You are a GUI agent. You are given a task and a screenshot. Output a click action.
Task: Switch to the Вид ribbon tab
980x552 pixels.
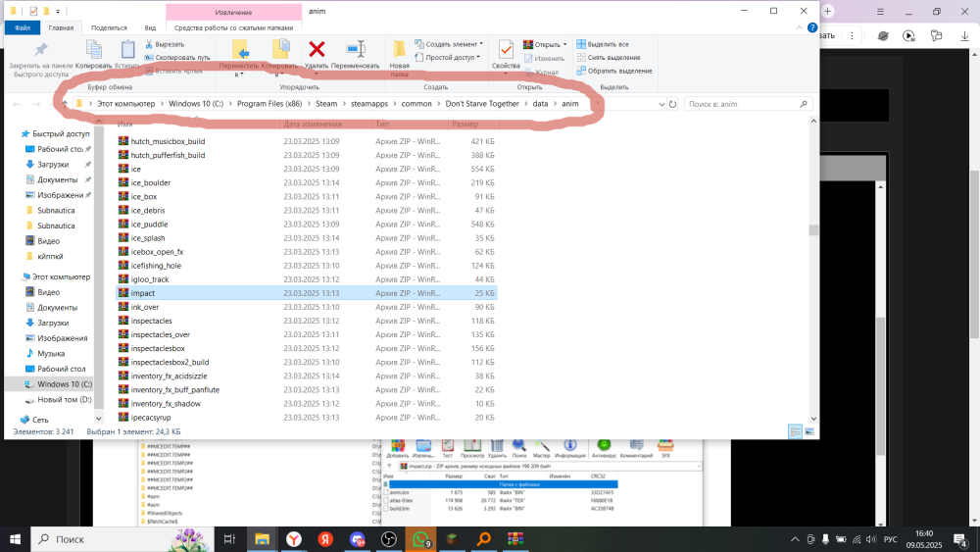pyautogui.click(x=150, y=27)
